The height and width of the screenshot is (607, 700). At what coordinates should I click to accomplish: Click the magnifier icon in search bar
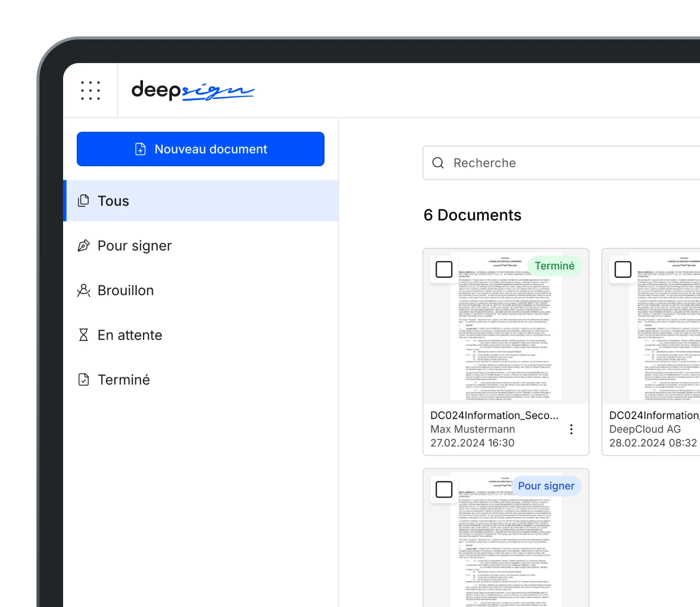click(x=438, y=163)
